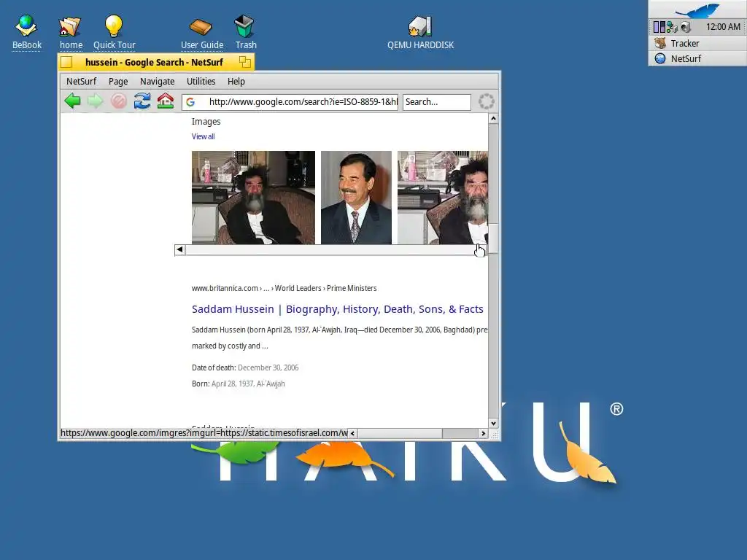Open the smiling man in suit thumbnail
The height and width of the screenshot is (560, 747).
[x=356, y=198]
